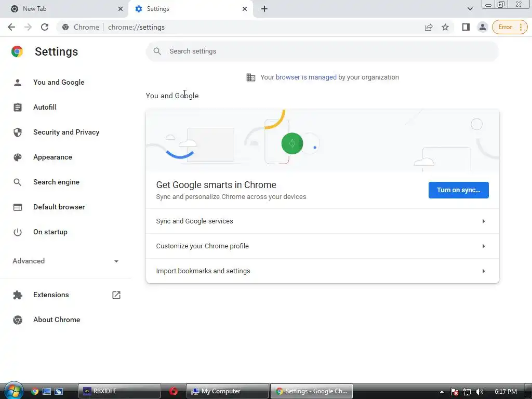The image size is (532, 399).
Task: Click the power icon for On startup
Action: click(18, 232)
